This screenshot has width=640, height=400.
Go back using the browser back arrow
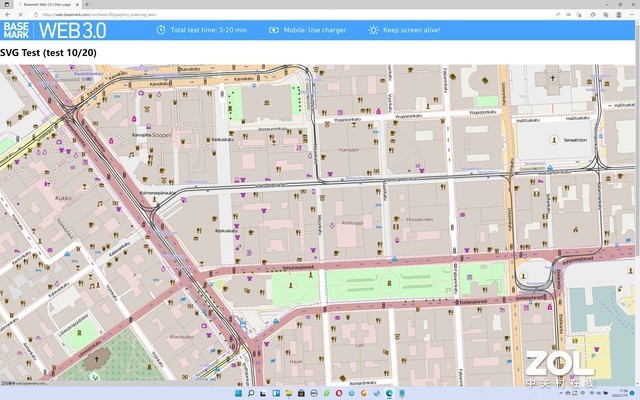pyautogui.click(x=8, y=15)
